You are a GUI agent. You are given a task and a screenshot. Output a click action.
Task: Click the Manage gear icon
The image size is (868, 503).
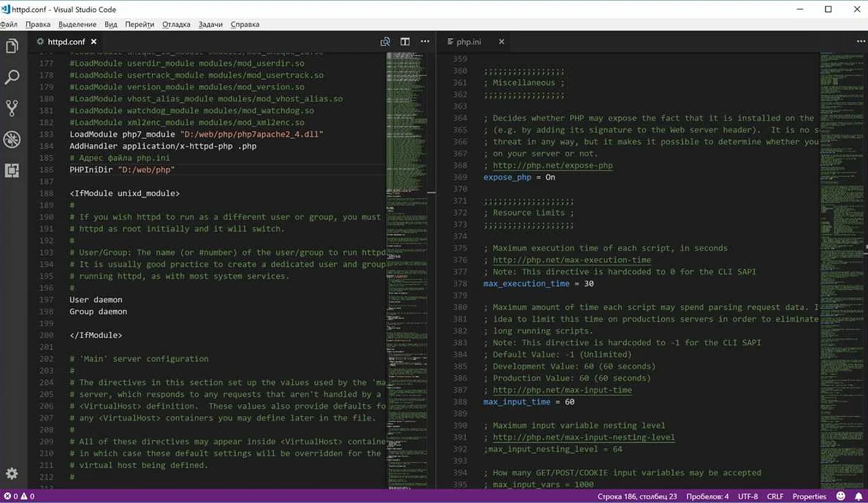(12, 474)
